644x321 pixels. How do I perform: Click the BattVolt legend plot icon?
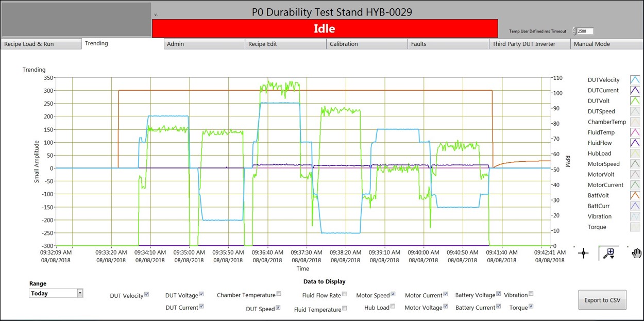tap(634, 195)
